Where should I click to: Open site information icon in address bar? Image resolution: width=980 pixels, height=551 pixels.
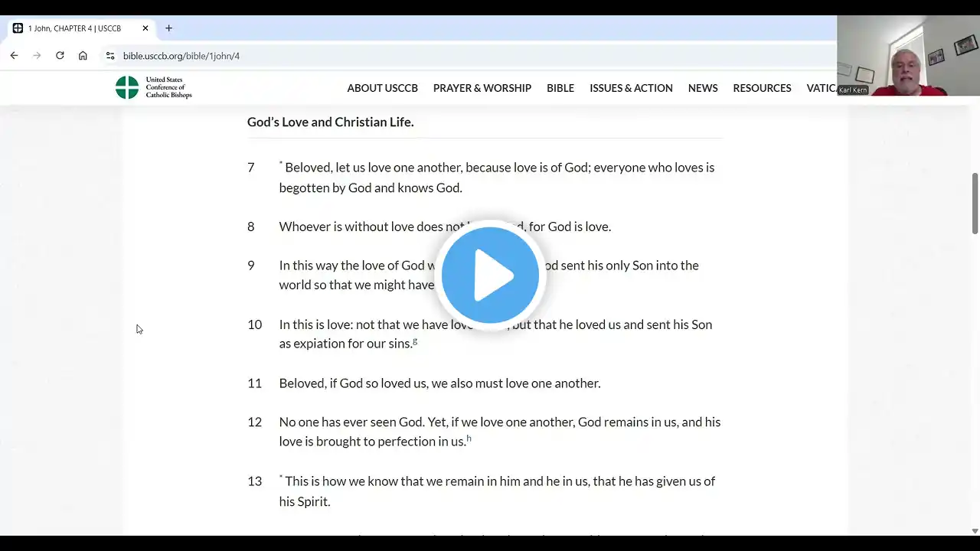click(x=110, y=56)
